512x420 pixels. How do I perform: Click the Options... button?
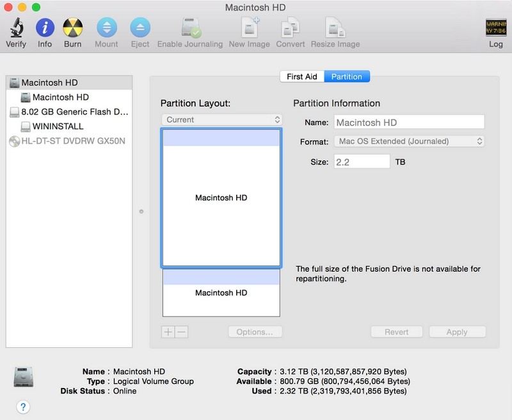(255, 332)
